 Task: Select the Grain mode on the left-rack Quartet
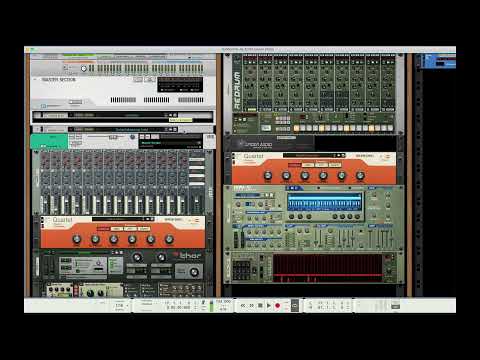[143, 229]
